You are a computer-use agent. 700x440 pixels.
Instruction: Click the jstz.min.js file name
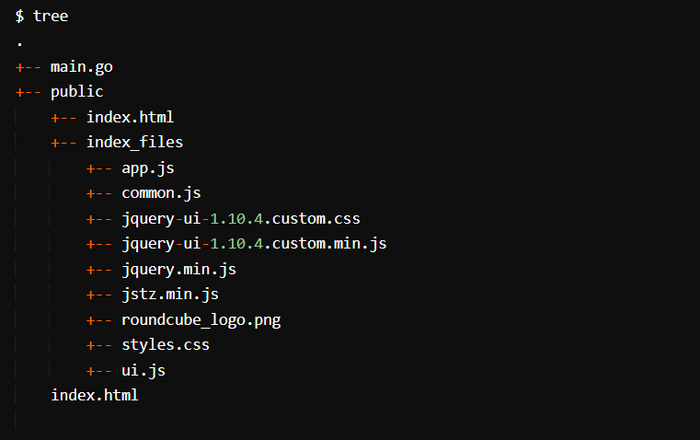coord(170,295)
